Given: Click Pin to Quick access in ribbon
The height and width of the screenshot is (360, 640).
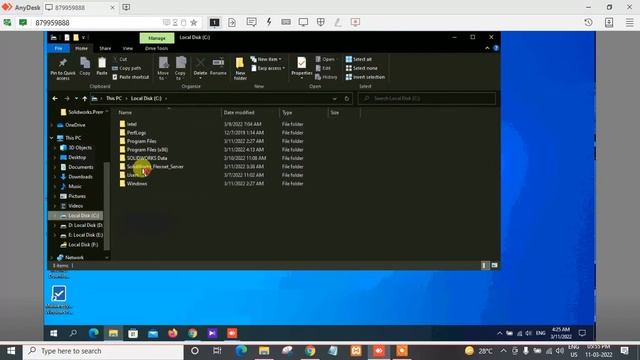Looking at the screenshot, I should [x=63, y=68].
